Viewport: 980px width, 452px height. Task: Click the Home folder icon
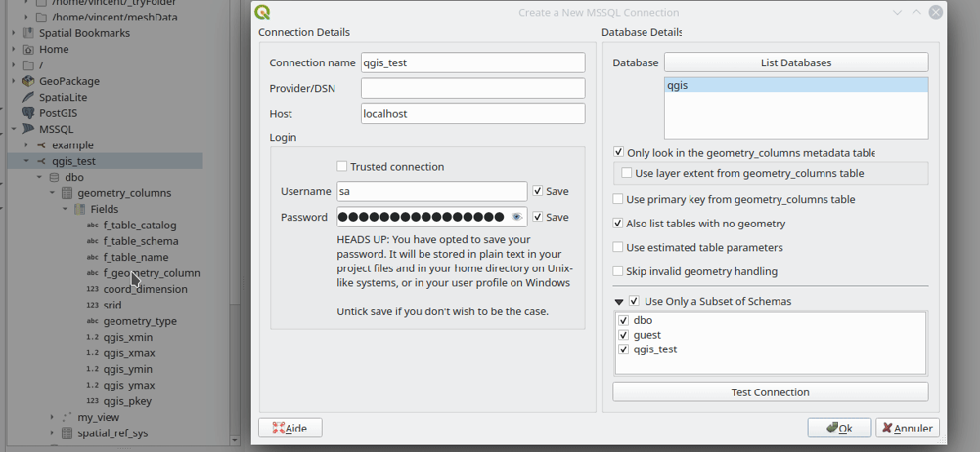pos(29,50)
